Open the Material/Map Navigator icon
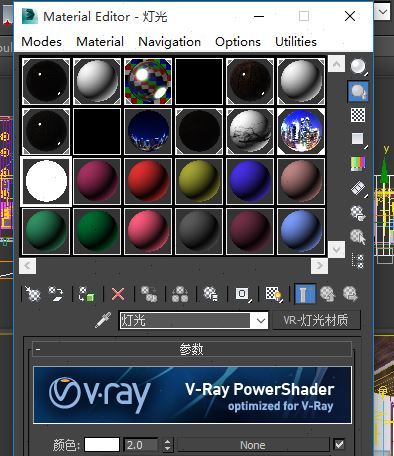Viewport: 394px width, 456px height. [358, 261]
